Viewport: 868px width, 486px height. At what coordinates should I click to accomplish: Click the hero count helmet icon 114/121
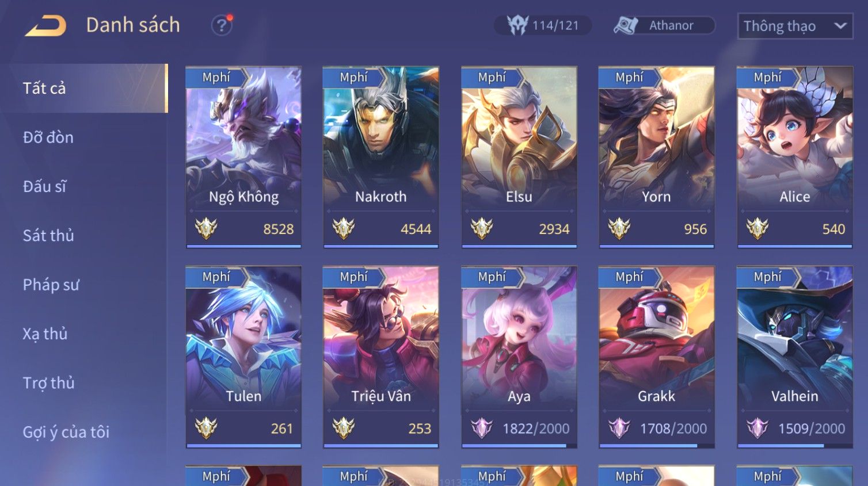pos(517,25)
